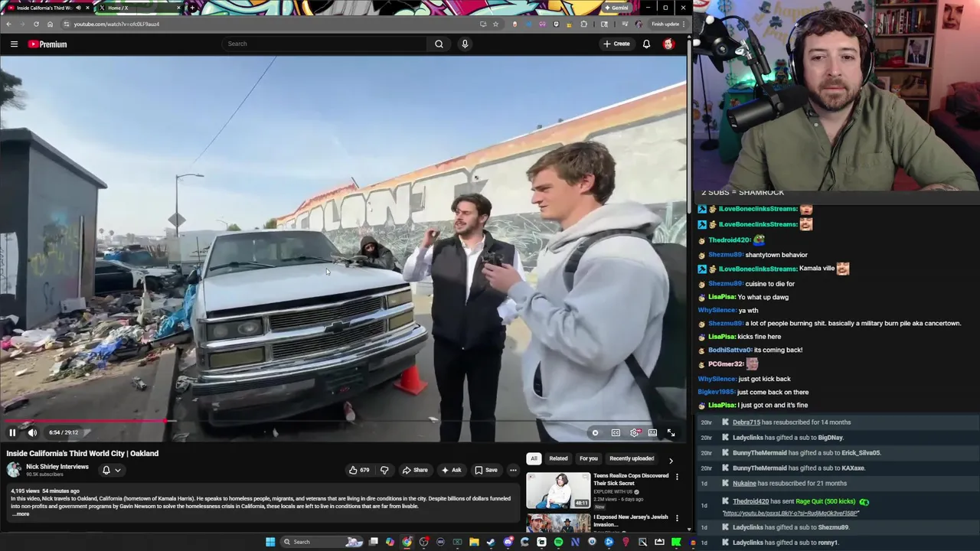Enter fullscreen video mode
This screenshot has width=980, height=551.
(671, 433)
